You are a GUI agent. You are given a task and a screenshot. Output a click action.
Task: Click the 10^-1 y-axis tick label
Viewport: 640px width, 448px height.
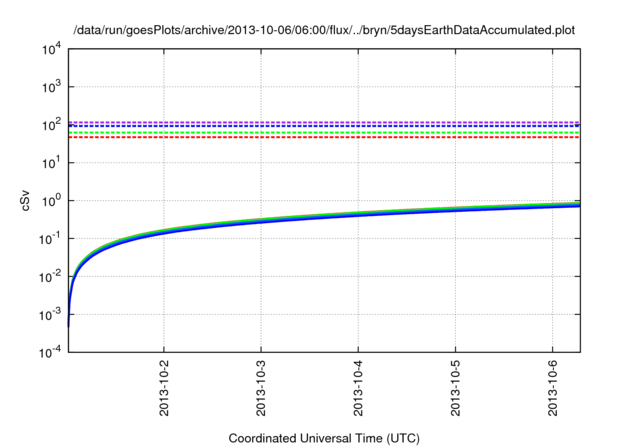pyautogui.click(x=48, y=238)
